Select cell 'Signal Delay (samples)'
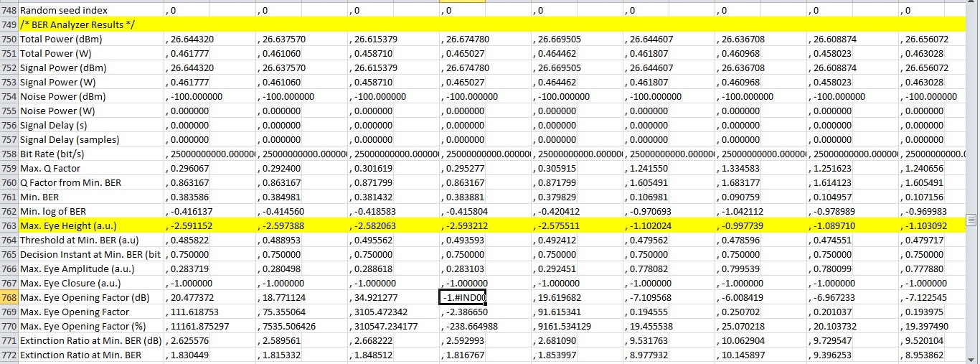 coord(92,140)
